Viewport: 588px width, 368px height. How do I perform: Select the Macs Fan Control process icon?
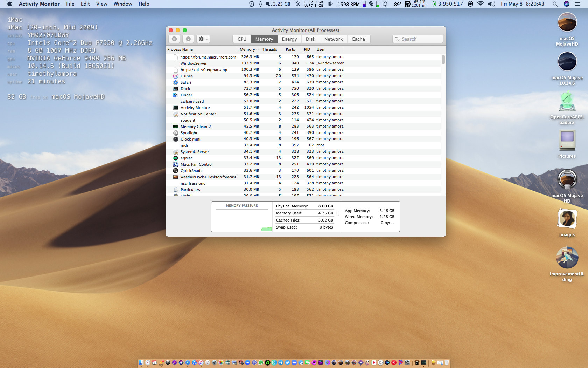tap(176, 164)
